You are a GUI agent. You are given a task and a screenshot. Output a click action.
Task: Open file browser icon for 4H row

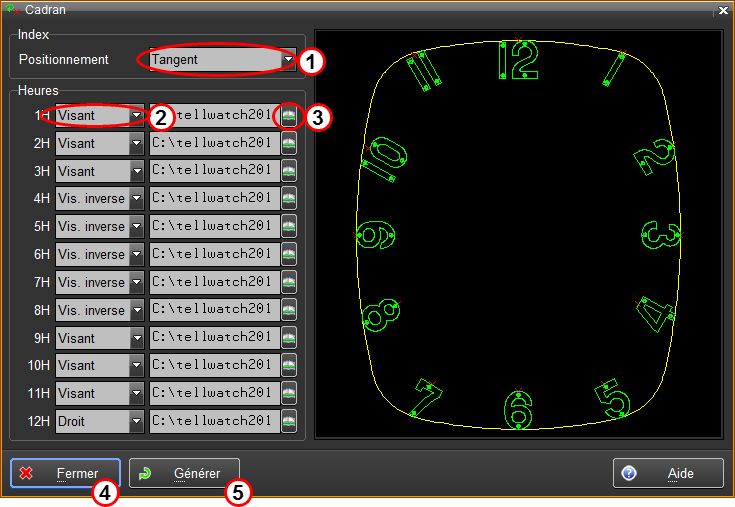coord(289,199)
